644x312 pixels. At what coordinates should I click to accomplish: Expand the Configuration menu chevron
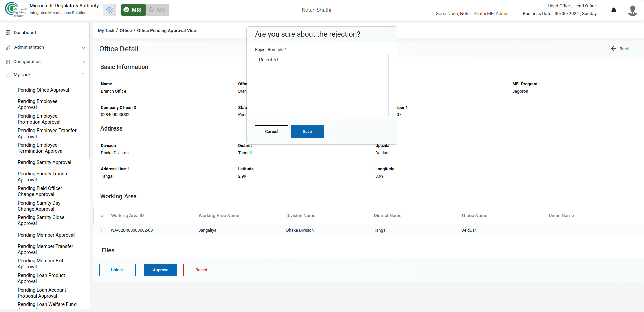coord(83,62)
